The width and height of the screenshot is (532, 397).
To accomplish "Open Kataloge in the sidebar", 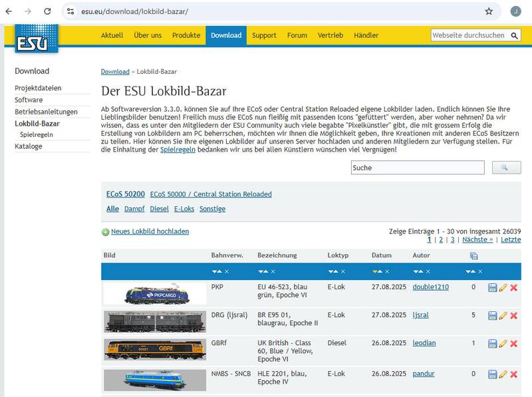I will tap(29, 146).
